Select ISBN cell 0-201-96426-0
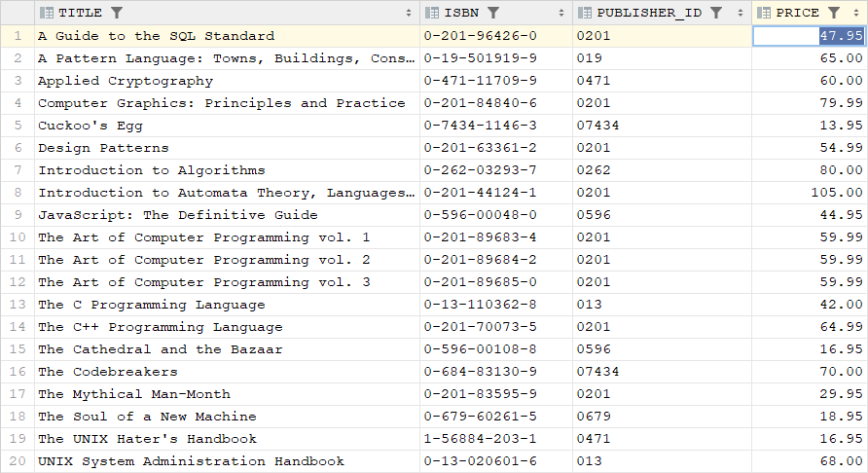This screenshot has width=868, height=473. (496, 36)
